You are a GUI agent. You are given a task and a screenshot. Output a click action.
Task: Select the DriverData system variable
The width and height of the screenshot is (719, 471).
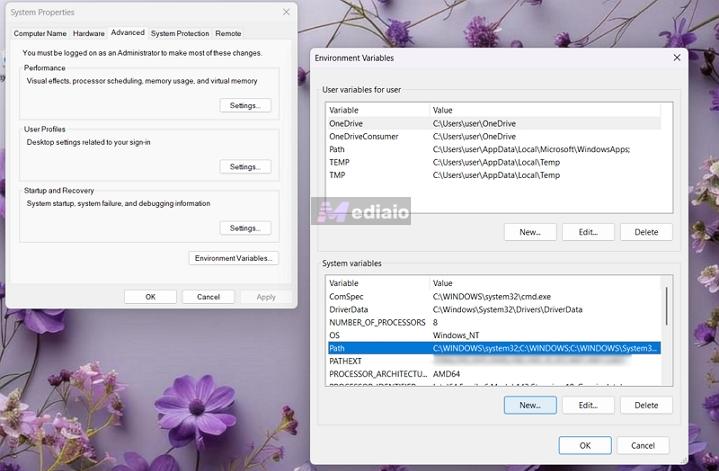pyautogui.click(x=494, y=310)
